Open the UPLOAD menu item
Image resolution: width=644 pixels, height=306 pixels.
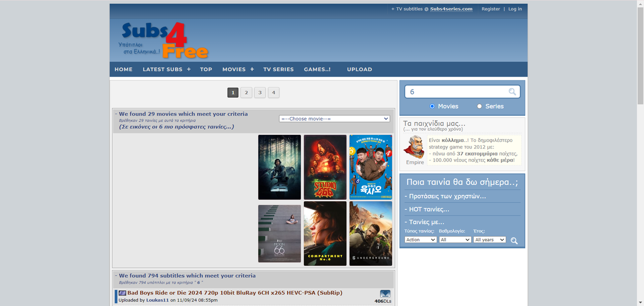[360, 69]
